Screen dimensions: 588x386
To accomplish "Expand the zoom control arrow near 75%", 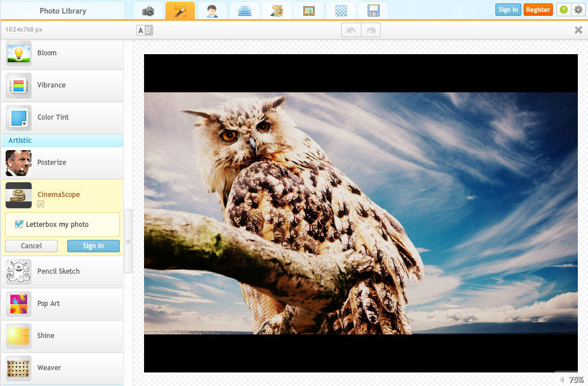I will point(562,380).
